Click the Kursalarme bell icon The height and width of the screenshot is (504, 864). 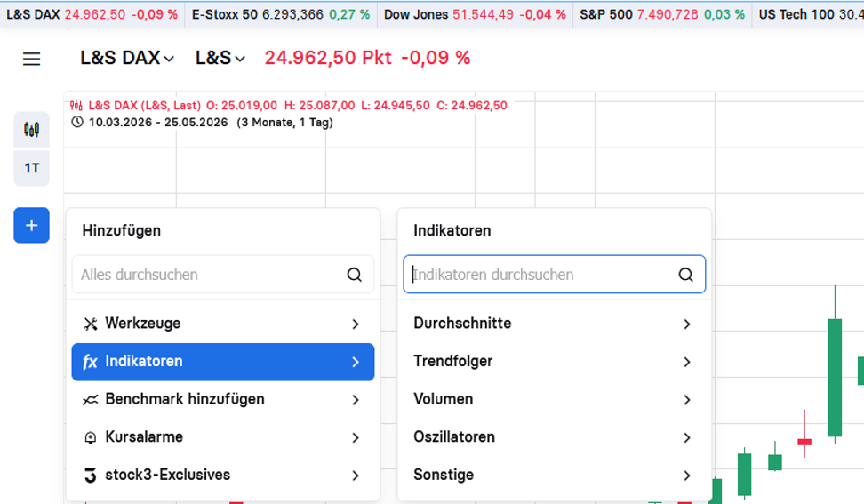point(91,437)
